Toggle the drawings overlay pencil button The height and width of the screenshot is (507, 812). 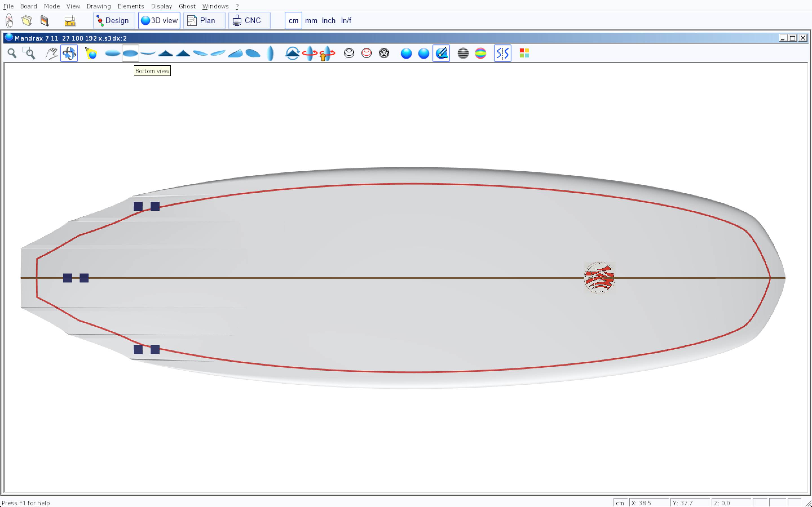[x=441, y=53]
